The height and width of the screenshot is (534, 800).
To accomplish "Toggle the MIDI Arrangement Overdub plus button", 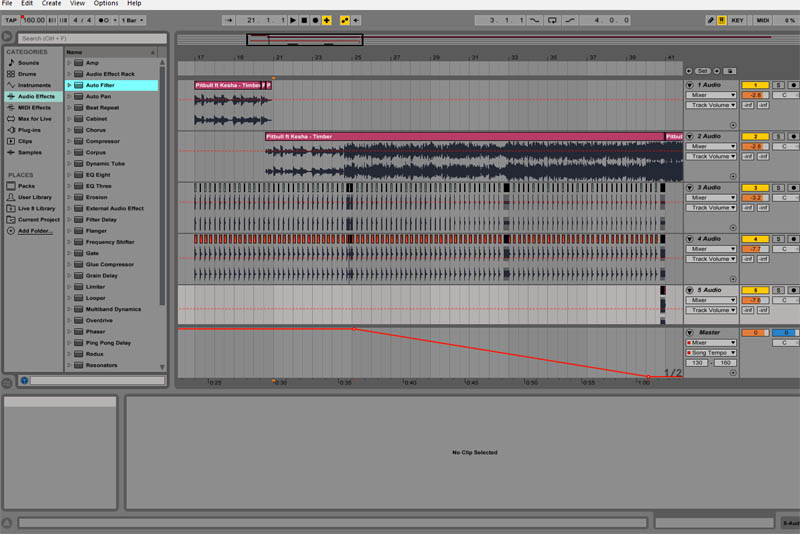I will click(327, 20).
